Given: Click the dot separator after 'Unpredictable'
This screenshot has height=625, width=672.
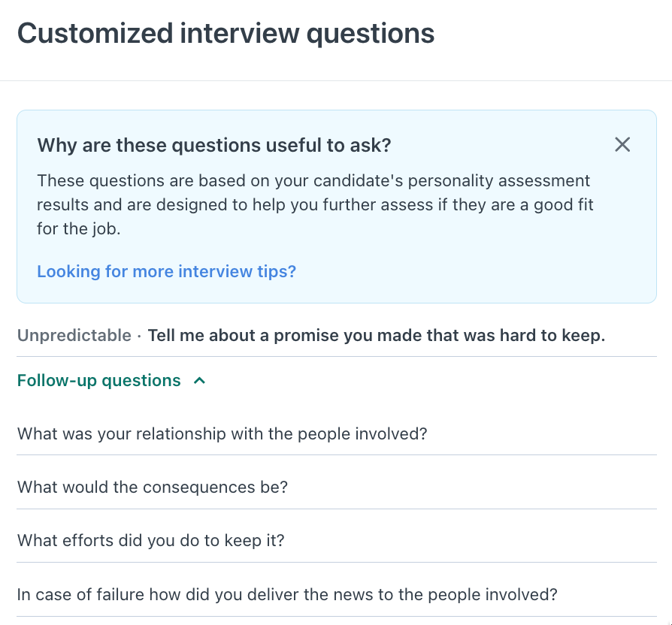Looking at the screenshot, I should coord(139,336).
